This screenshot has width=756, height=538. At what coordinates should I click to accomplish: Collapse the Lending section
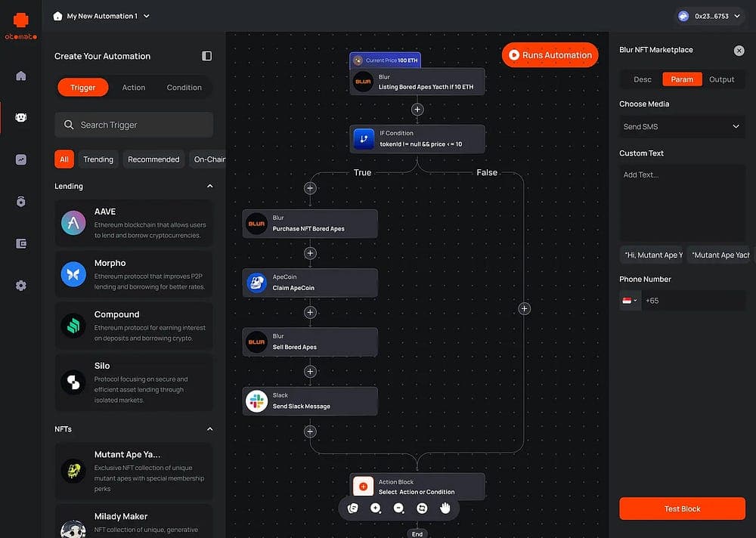pos(209,186)
